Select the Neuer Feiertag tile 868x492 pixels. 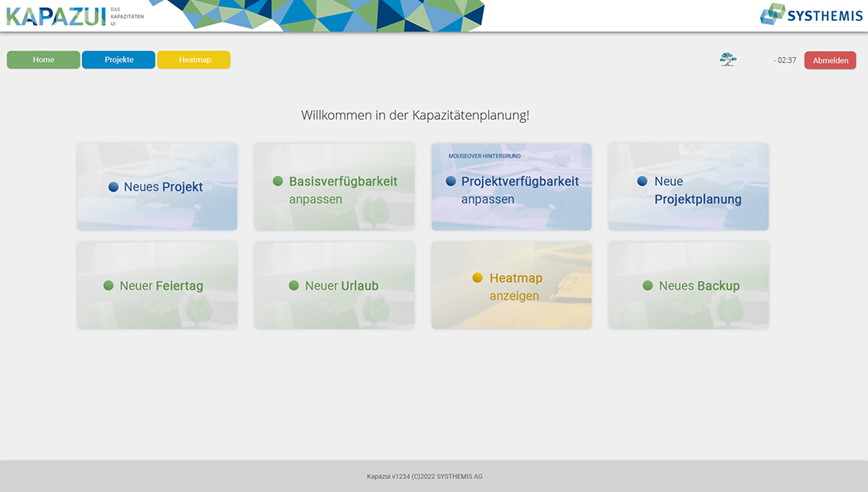pos(158,285)
